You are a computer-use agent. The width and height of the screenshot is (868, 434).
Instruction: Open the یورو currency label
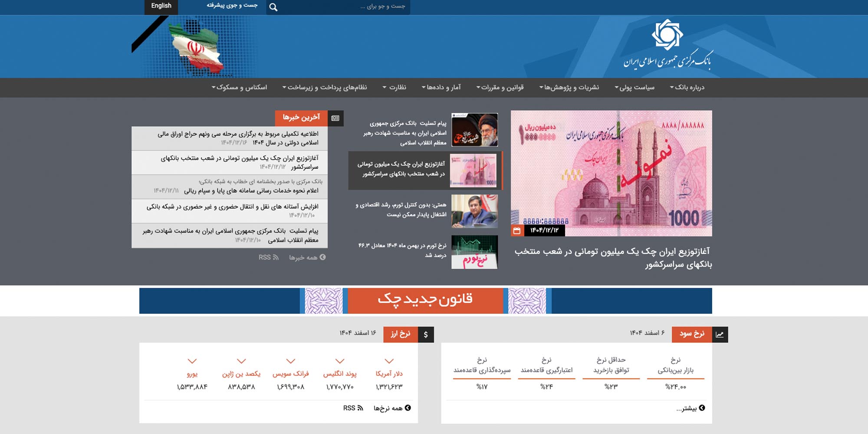coord(192,374)
